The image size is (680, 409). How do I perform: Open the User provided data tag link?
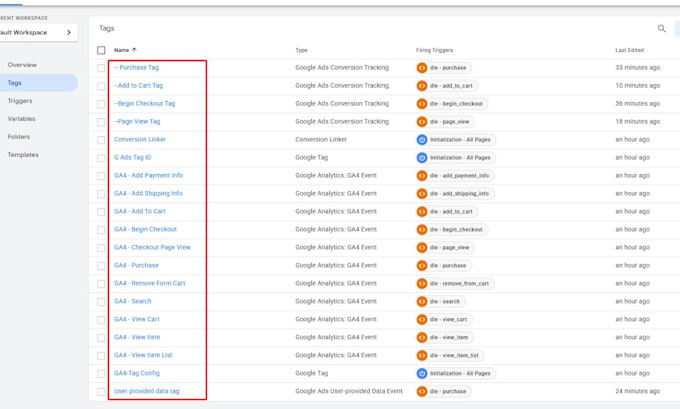pyautogui.click(x=147, y=391)
